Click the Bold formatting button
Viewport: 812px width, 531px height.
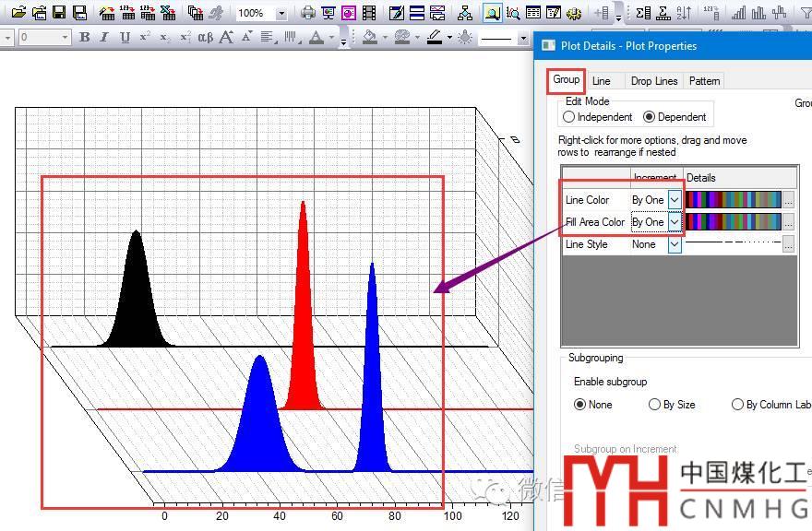[x=85, y=38]
